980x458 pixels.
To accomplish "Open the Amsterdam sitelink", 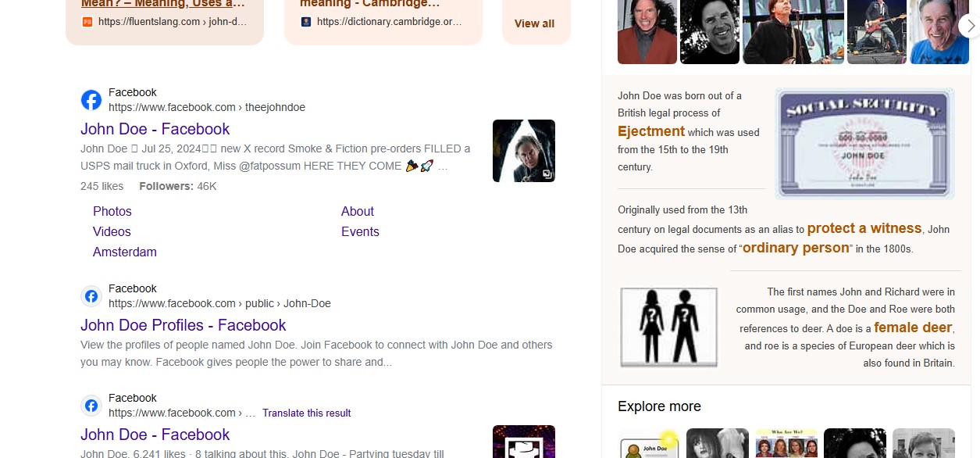I will click(x=125, y=252).
